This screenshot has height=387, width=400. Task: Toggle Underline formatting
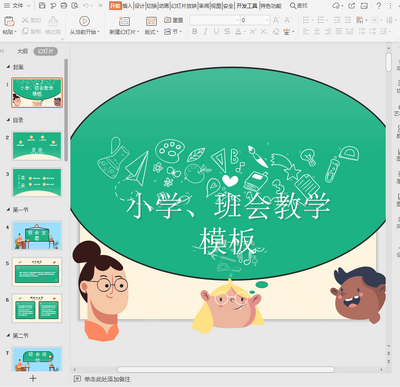click(217, 32)
